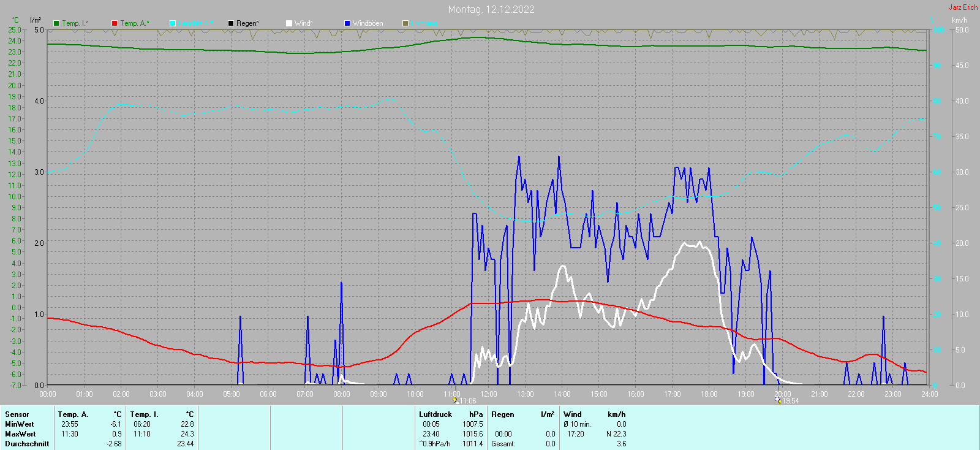
Task: Click the MaxWert wind value N 22.3
Action: point(616,434)
